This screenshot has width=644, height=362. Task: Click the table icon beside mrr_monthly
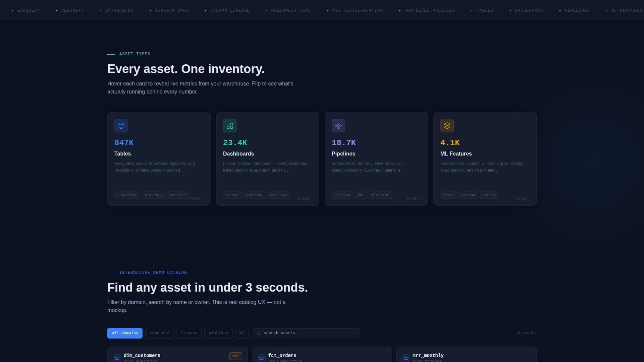tap(406, 358)
